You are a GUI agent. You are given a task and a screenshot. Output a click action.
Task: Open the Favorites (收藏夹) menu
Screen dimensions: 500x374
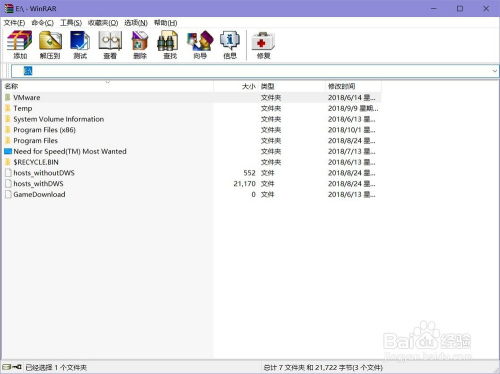point(103,23)
